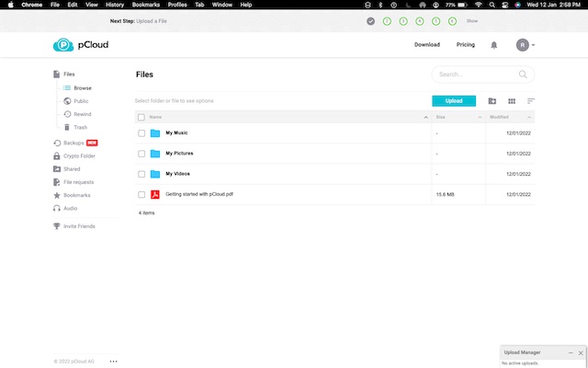Switch to grid view icon
This screenshot has height=368, width=588.
[x=512, y=101]
